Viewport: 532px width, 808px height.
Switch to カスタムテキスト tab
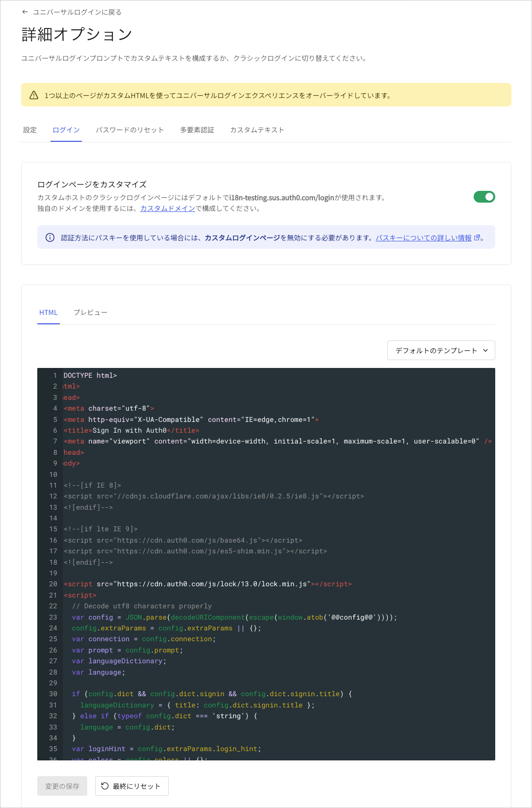pyautogui.click(x=257, y=130)
